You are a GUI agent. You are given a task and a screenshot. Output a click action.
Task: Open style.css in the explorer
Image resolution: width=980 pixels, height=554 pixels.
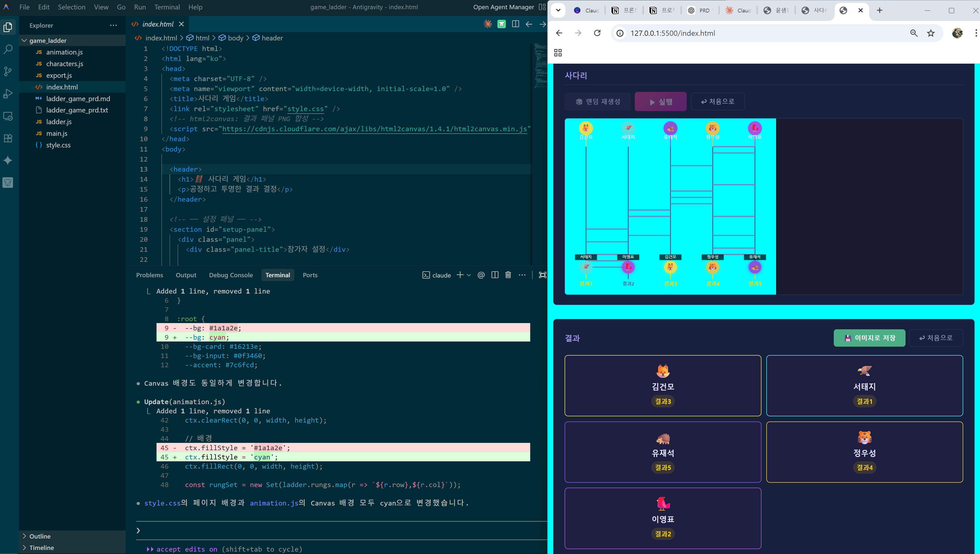[x=58, y=145]
